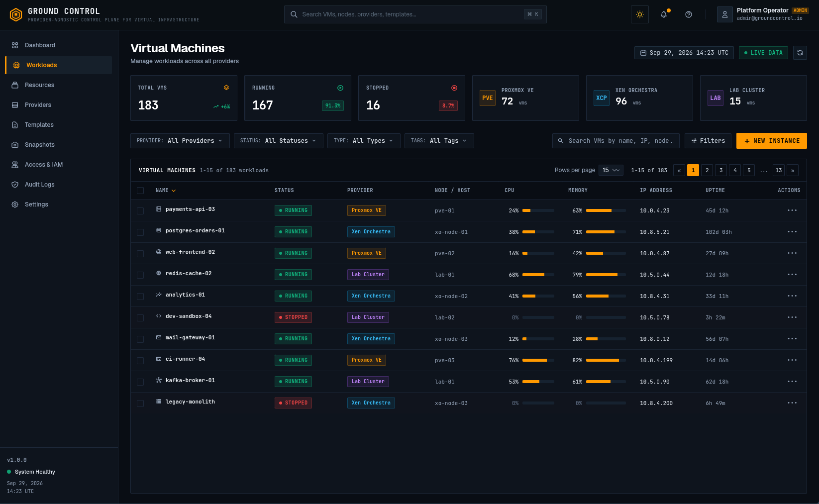Click the New Instance button
This screenshot has height=504, width=819.
(x=772, y=141)
